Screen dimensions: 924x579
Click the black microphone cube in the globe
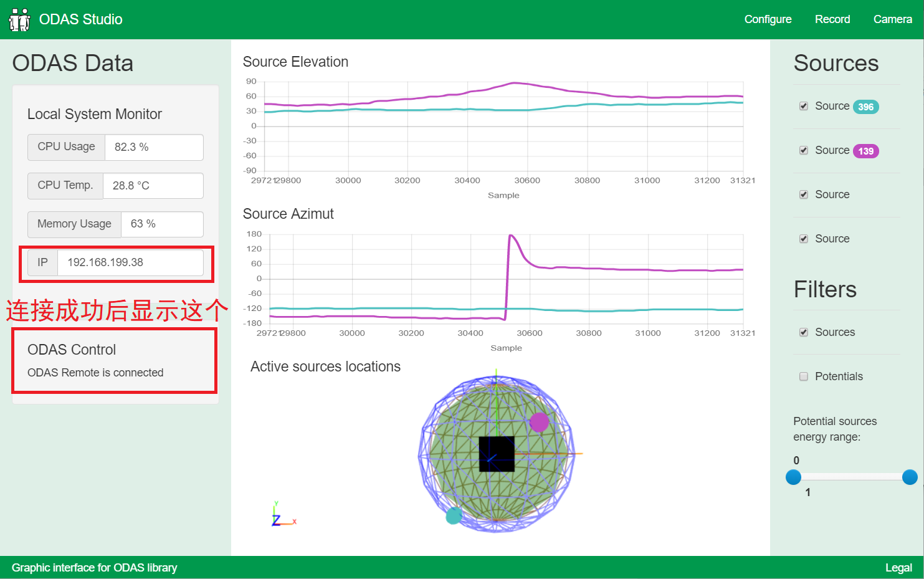tap(496, 454)
